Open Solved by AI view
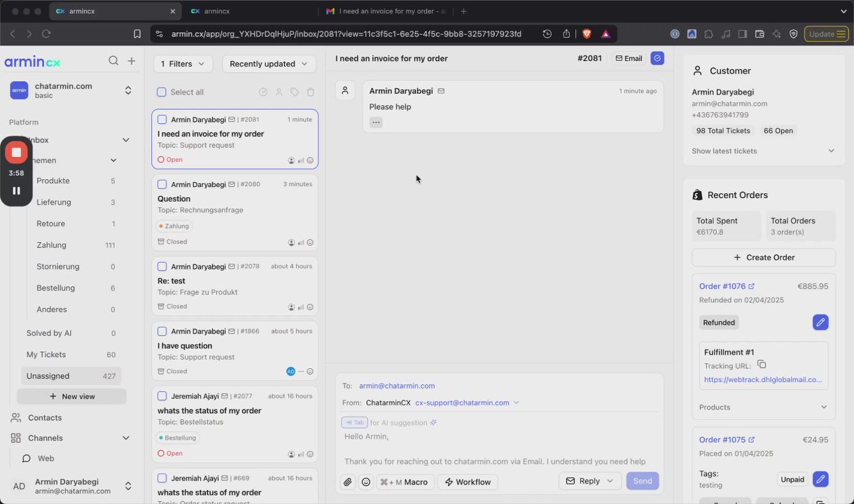Viewport: 854px width, 504px height. coord(71,333)
